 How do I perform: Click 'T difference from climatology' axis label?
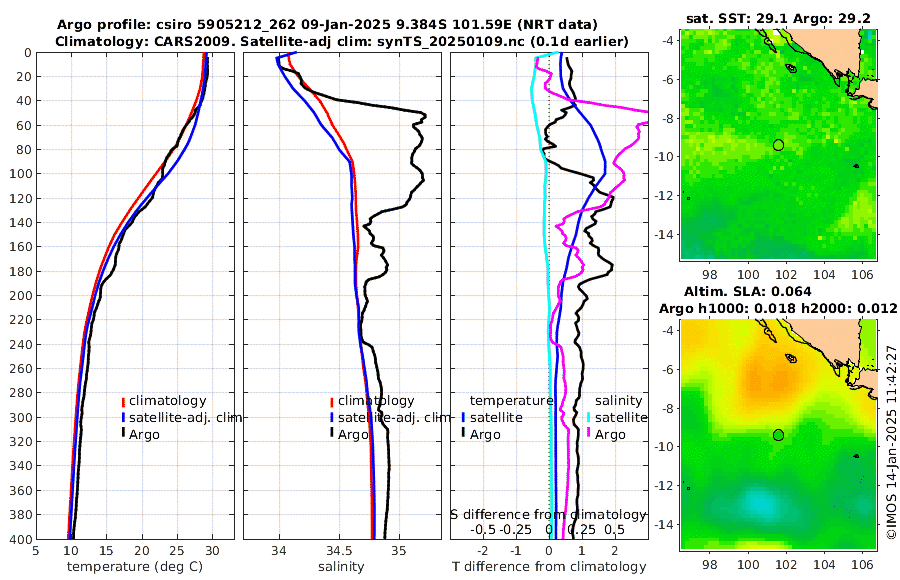pos(549,566)
